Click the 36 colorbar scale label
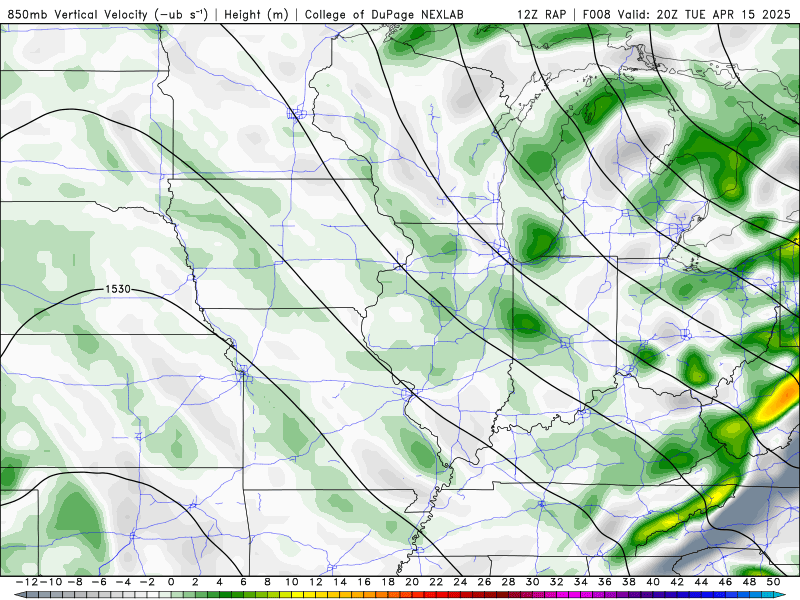 coord(605,582)
